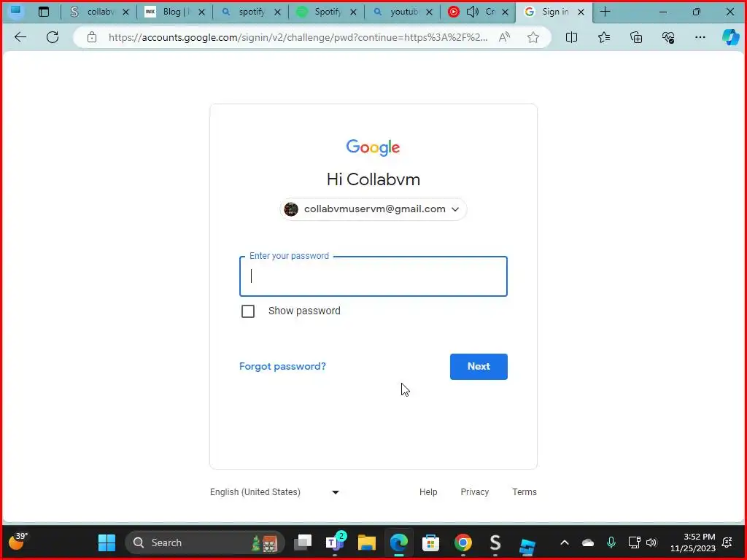View site information lock icon
Image resolution: width=747 pixels, height=560 pixels.
tap(92, 37)
